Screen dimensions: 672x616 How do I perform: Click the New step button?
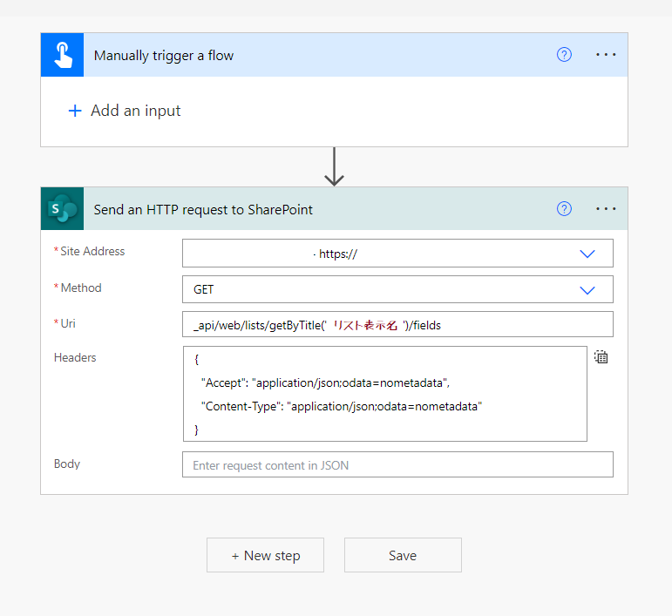(x=265, y=555)
